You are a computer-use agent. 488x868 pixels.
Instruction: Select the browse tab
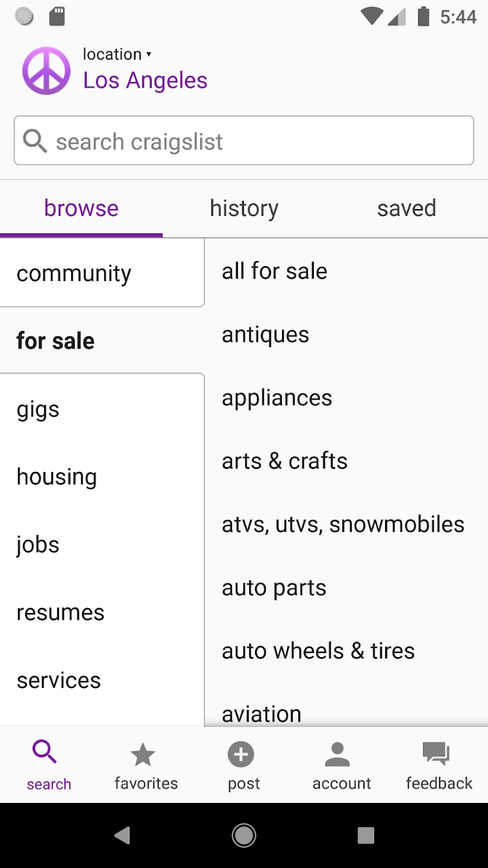(x=81, y=209)
